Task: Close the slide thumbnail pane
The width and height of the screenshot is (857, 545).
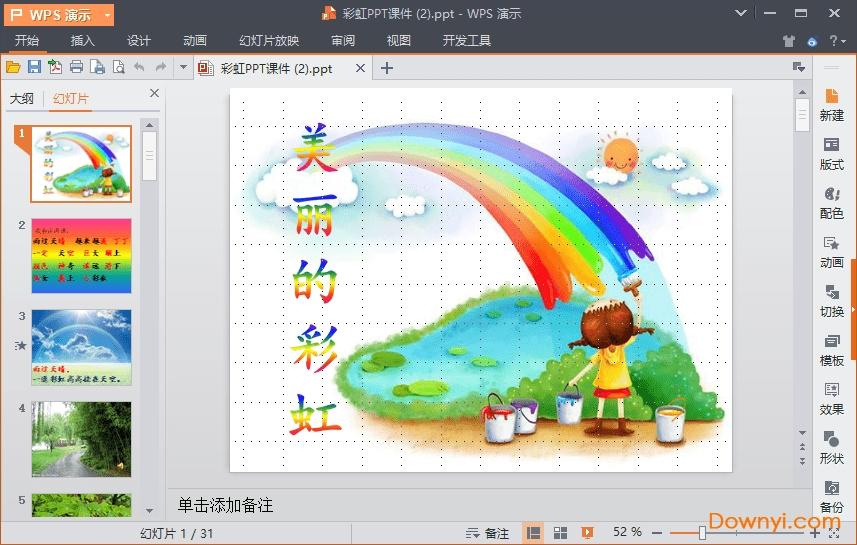Action: pos(154,93)
